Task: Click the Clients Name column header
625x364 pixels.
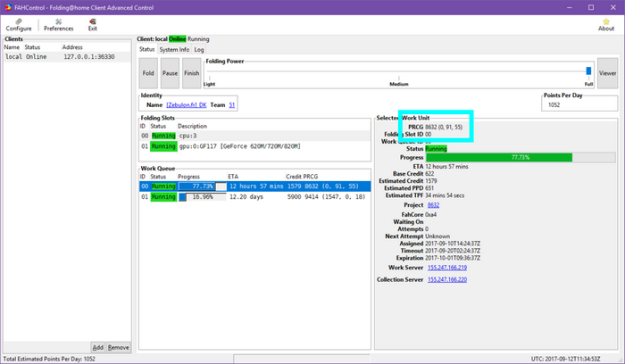Action: (12, 47)
